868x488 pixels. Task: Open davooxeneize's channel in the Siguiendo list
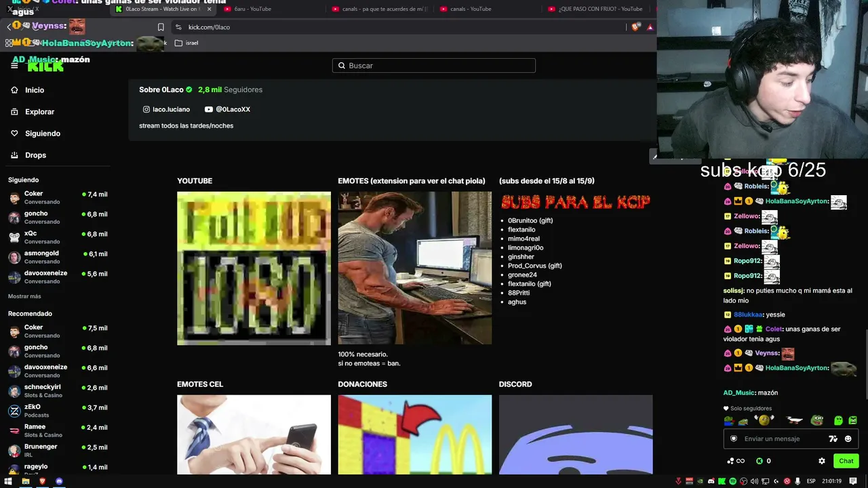pyautogui.click(x=58, y=277)
